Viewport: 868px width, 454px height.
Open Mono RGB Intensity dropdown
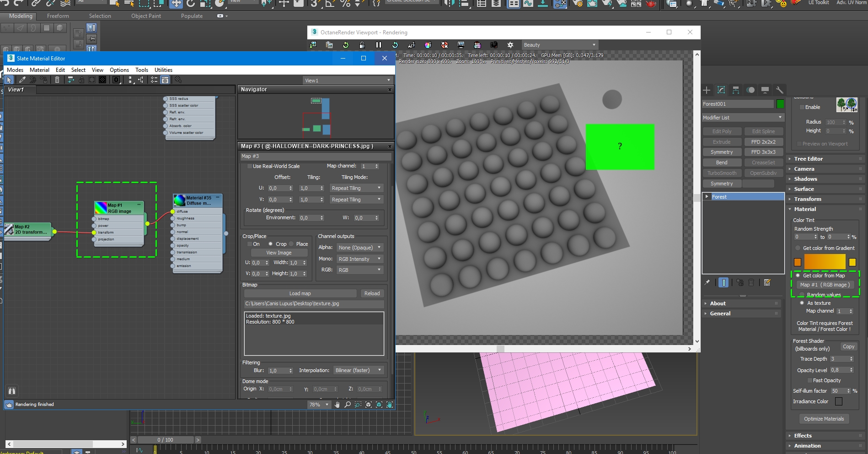(359, 259)
